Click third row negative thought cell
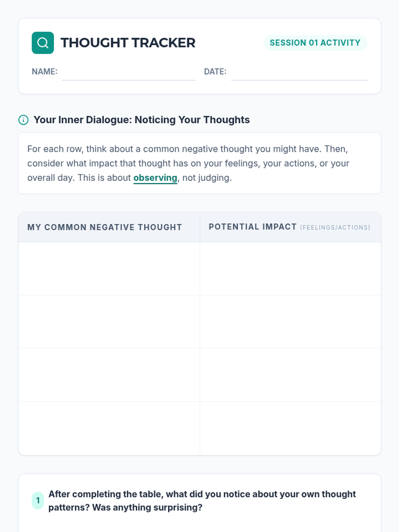This screenshot has width=399, height=532. 109,375
